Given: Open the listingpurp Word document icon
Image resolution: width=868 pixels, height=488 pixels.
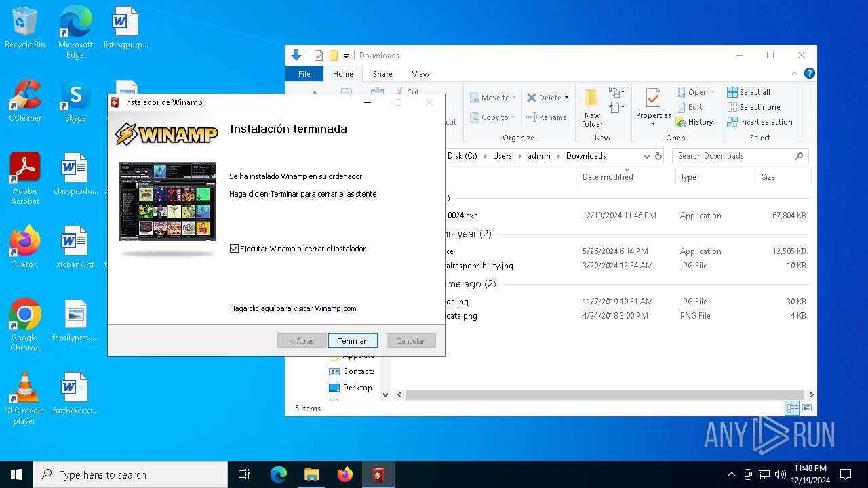Looking at the screenshot, I should pyautogui.click(x=125, y=28).
